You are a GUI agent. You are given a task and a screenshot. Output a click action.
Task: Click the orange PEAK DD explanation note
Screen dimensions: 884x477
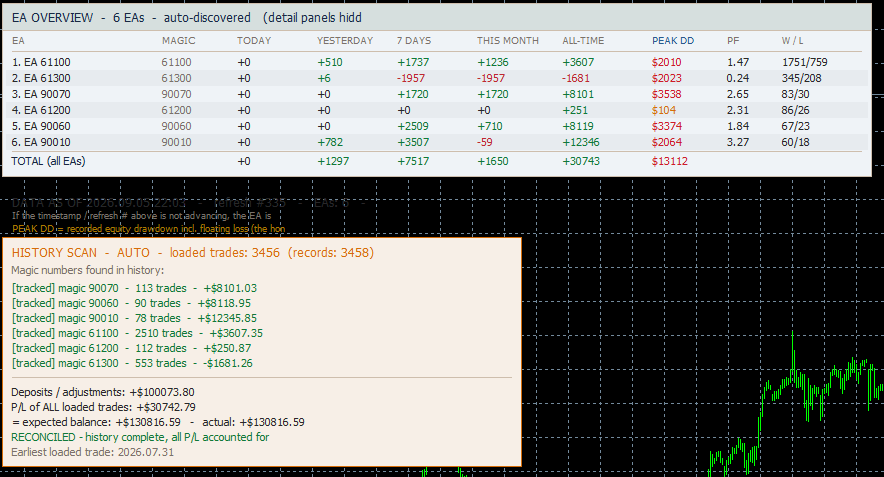148,229
